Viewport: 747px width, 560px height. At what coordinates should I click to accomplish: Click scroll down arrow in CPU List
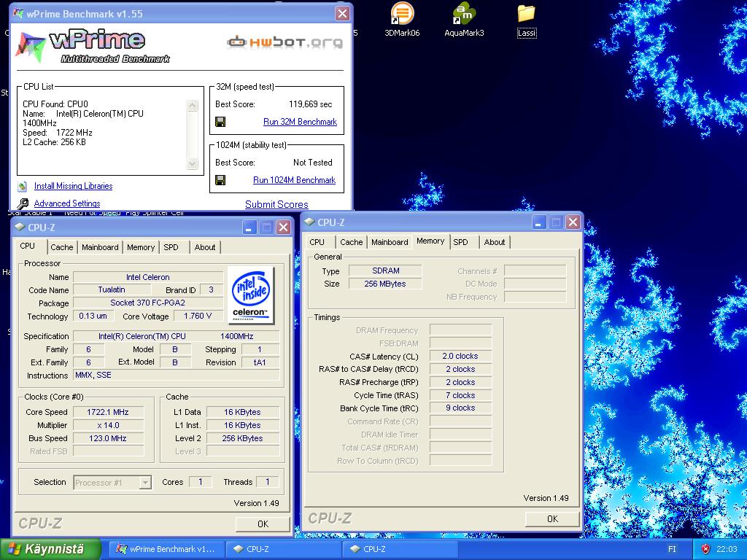click(x=193, y=163)
